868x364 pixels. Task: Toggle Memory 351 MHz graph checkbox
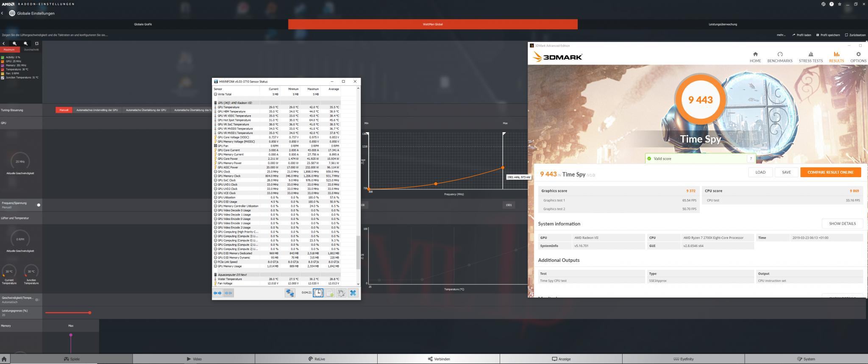(x=3, y=65)
